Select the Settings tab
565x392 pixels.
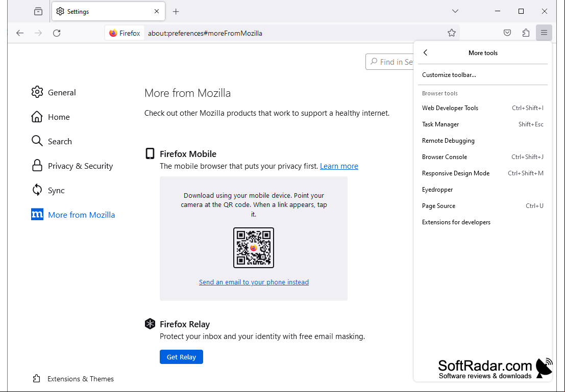point(109,11)
